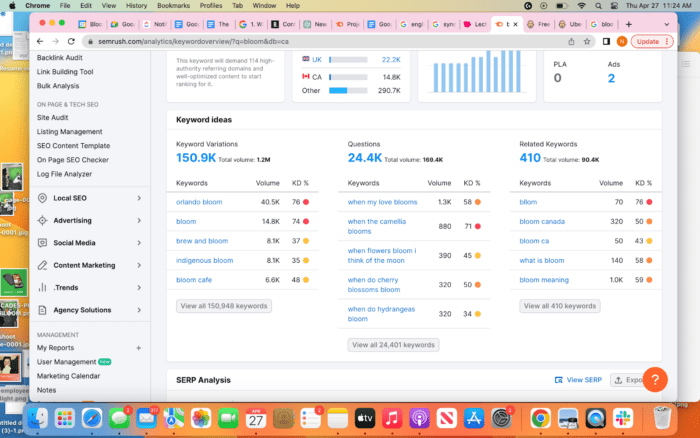Close the active Semrush tab
The image size is (700, 438).
coord(516,24)
